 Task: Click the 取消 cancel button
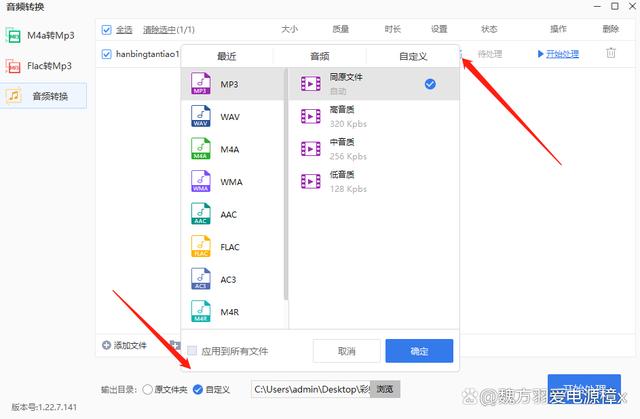click(x=346, y=351)
